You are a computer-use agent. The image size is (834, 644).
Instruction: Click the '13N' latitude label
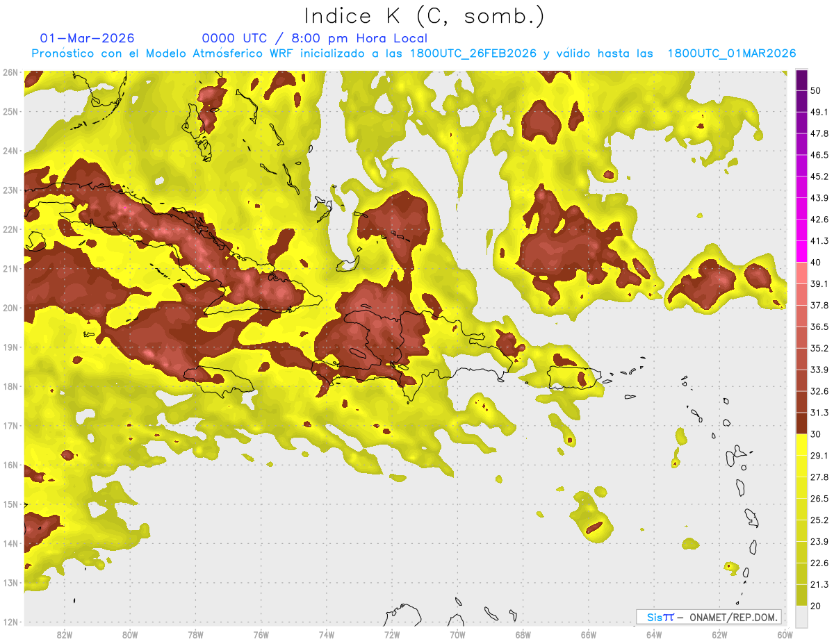point(10,582)
